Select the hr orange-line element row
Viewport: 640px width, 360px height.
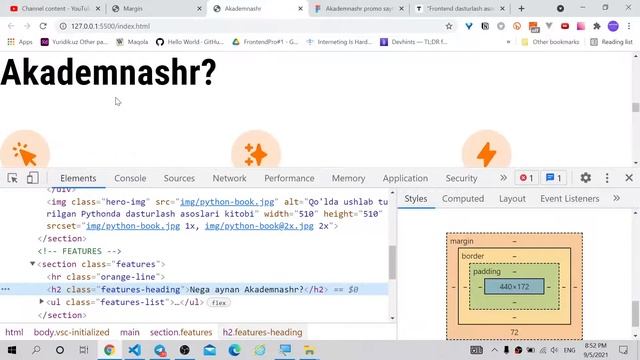[194, 277]
